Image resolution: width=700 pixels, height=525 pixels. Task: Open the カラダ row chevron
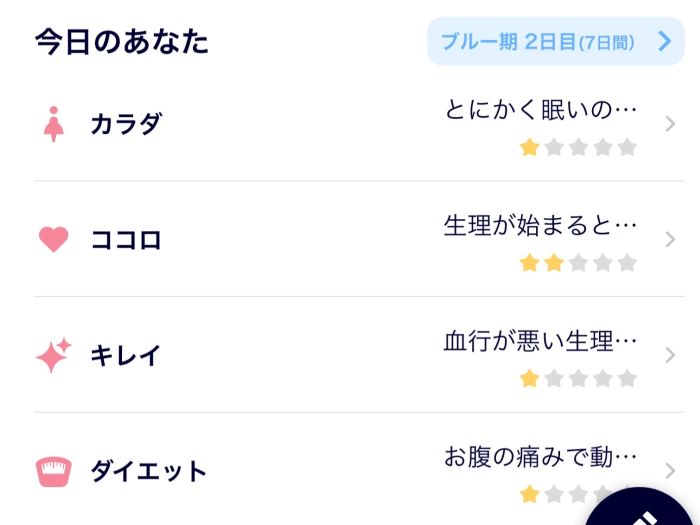[x=670, y=124]
